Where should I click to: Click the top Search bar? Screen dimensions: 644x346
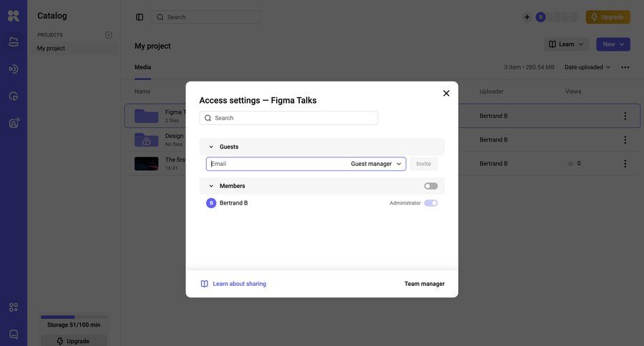pyautogui.click(x=206, y=17)
